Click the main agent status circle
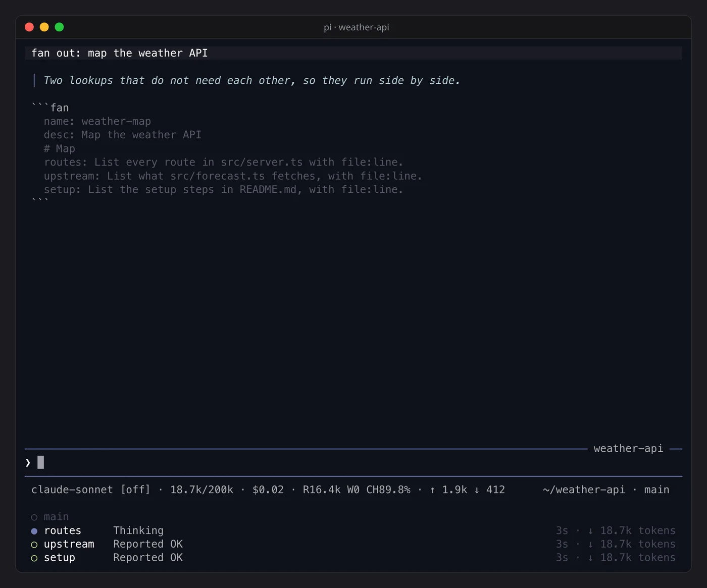Image resolution: width=707 pixels, height=588 pixels. click(34, 517)
